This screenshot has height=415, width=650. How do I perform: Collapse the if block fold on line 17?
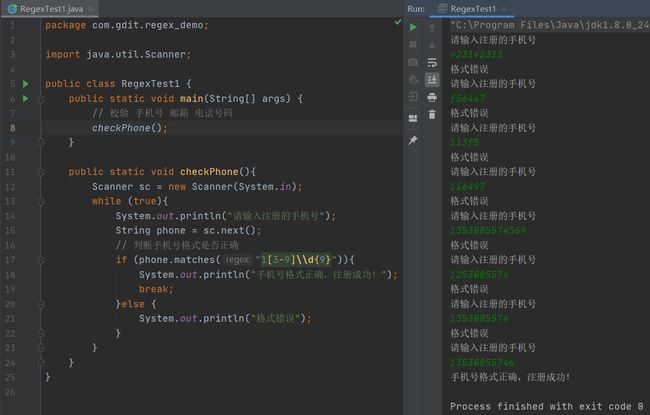41,260
